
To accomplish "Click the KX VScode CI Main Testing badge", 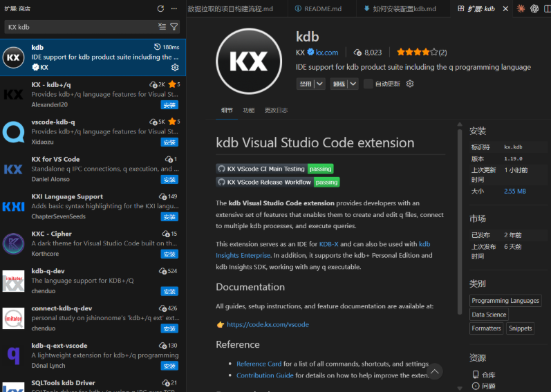I will pos(274,169).
